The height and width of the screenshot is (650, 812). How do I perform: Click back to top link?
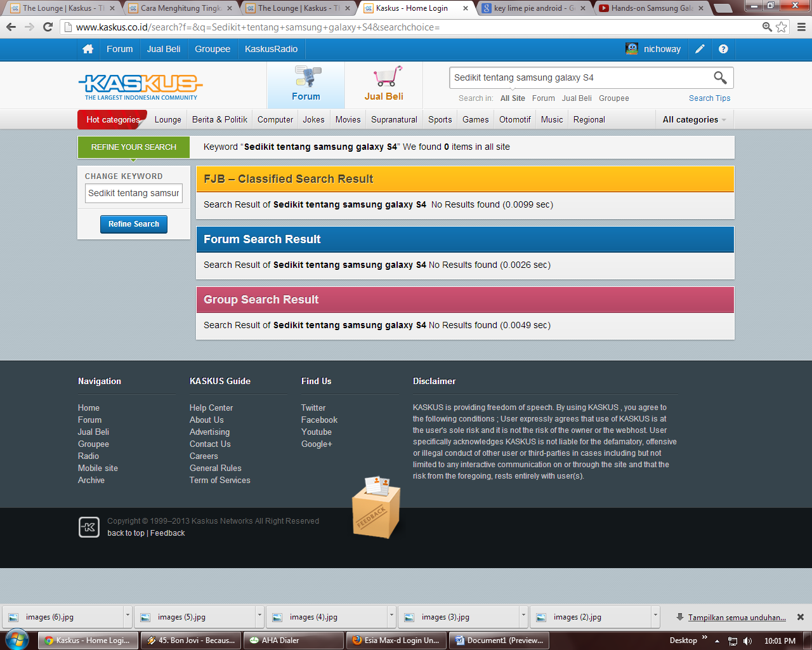point(126,533)
